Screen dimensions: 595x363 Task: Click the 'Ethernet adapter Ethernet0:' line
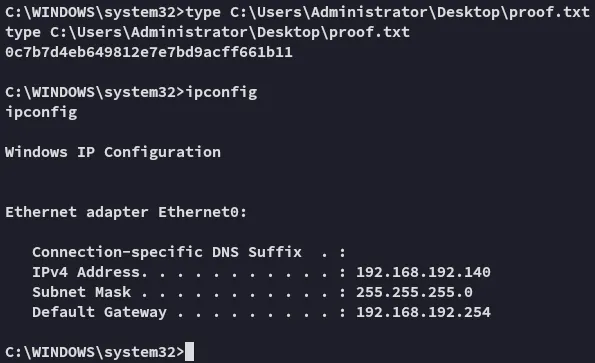[126, 212]
